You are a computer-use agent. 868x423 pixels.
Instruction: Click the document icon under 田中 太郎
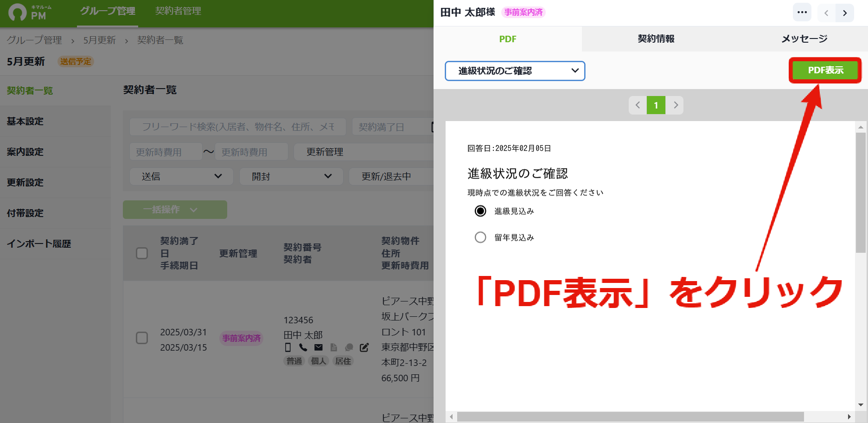pyautogui.click(x=334, y=347)
